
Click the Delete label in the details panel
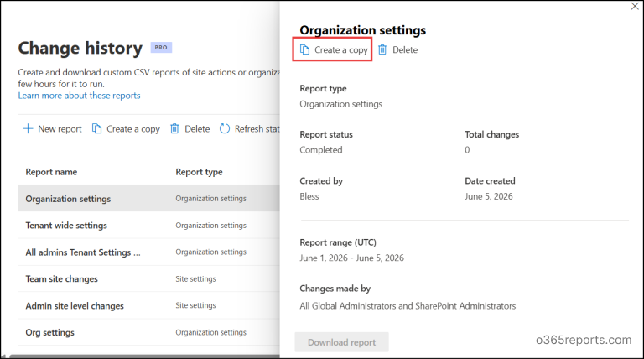(405, 49)
